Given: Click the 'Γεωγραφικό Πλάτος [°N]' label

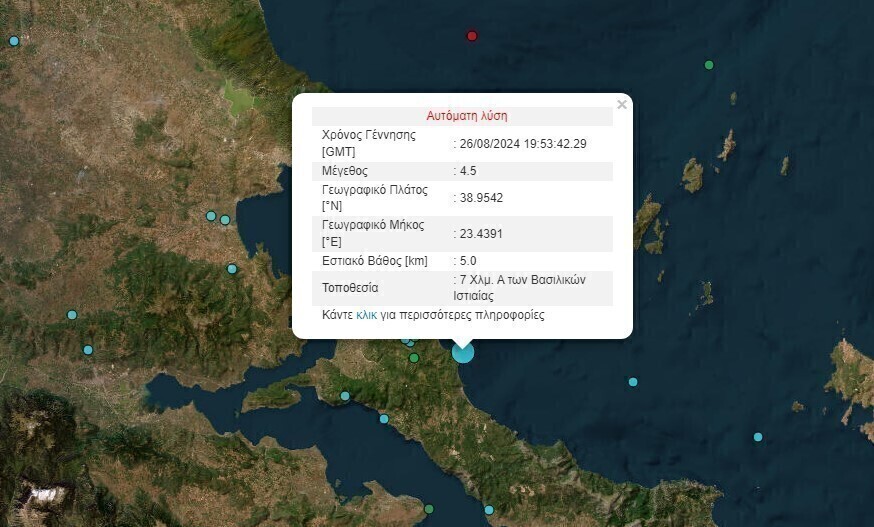Looking at the screenshot, I should pos(375,198).
